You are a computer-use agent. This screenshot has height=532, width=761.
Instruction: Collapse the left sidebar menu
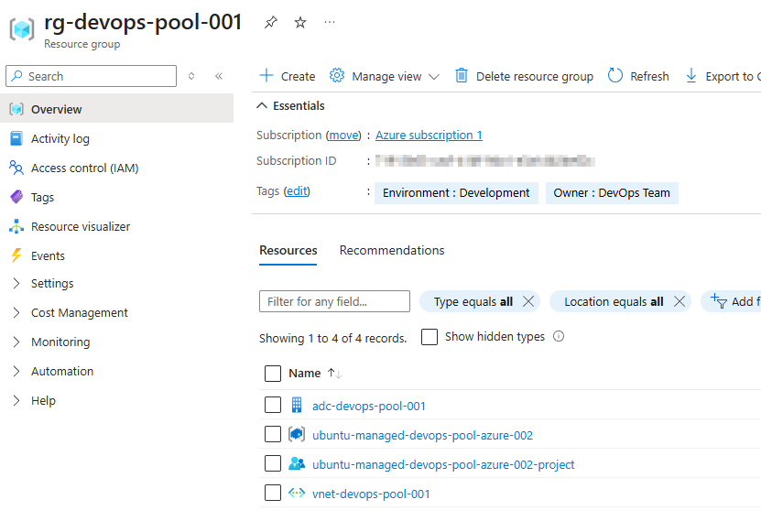click(219, 76)
